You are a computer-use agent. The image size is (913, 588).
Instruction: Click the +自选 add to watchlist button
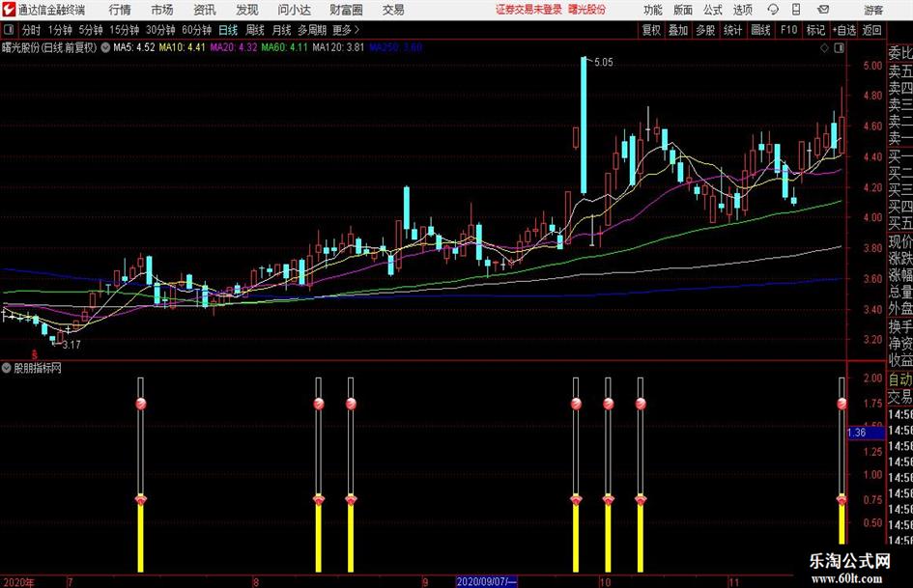(x=843, y=30)
